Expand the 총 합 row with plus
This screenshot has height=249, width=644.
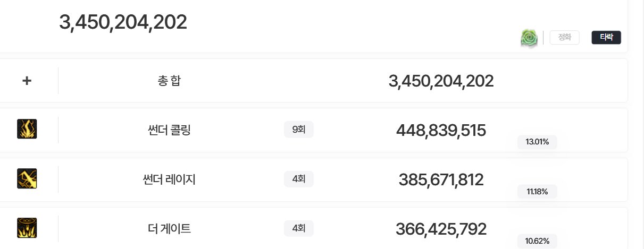(27, 81)
